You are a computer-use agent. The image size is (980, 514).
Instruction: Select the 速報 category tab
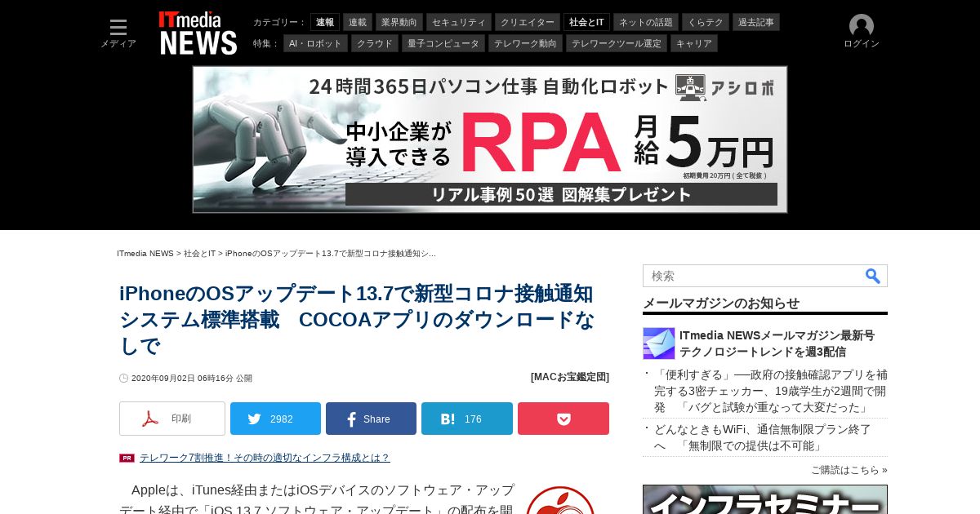pos(325,22)
